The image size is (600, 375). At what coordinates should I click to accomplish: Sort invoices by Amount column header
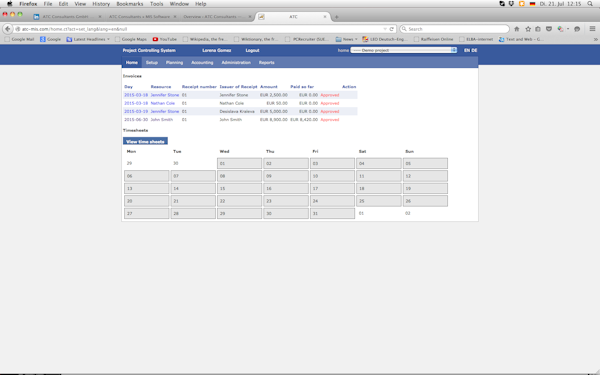[269, 87]
